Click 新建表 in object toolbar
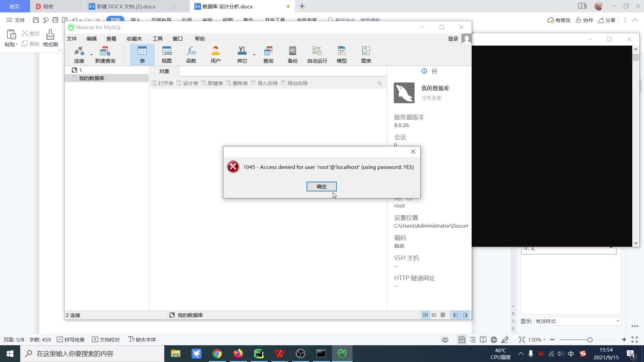The height and width of the screenshot is (362, 644). click(212, 83)
